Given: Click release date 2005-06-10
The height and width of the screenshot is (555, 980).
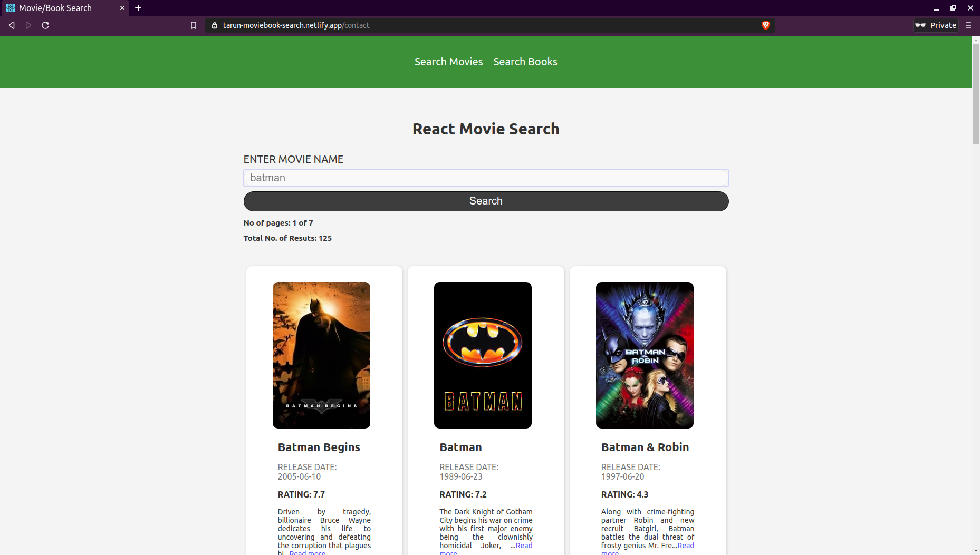Looking at the screenshot, I should 299,476.
